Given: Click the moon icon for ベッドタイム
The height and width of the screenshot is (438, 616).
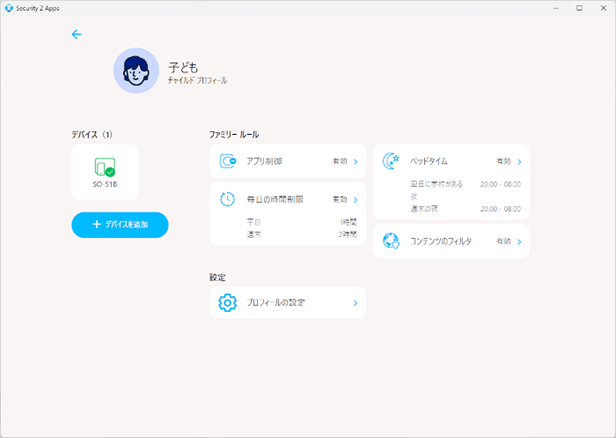Looking at the screenshot, I should tap(391, 161).
